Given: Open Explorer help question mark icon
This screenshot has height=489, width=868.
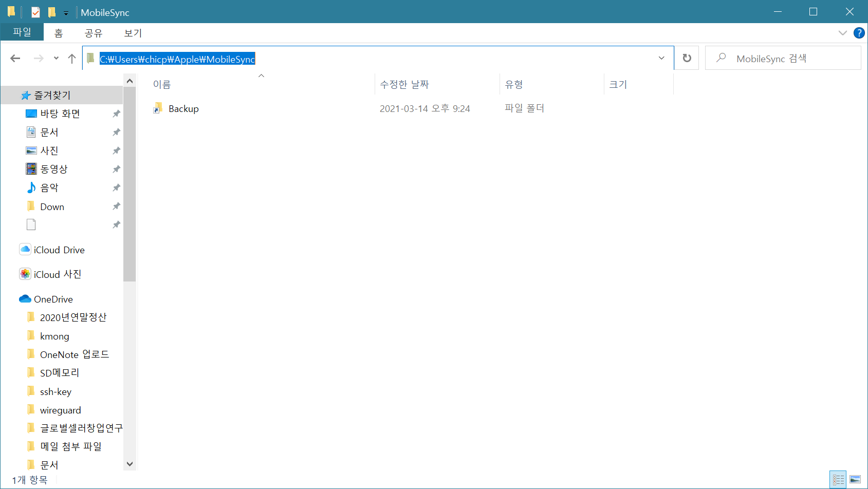Looking at the screenshot, I should pyautogui.click(x=859, y=33).
